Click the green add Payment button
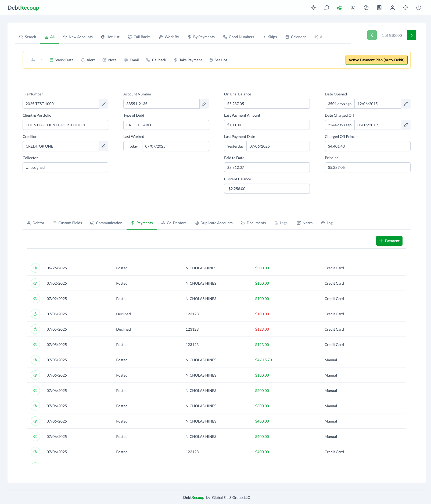 click(x=389, y=241)
